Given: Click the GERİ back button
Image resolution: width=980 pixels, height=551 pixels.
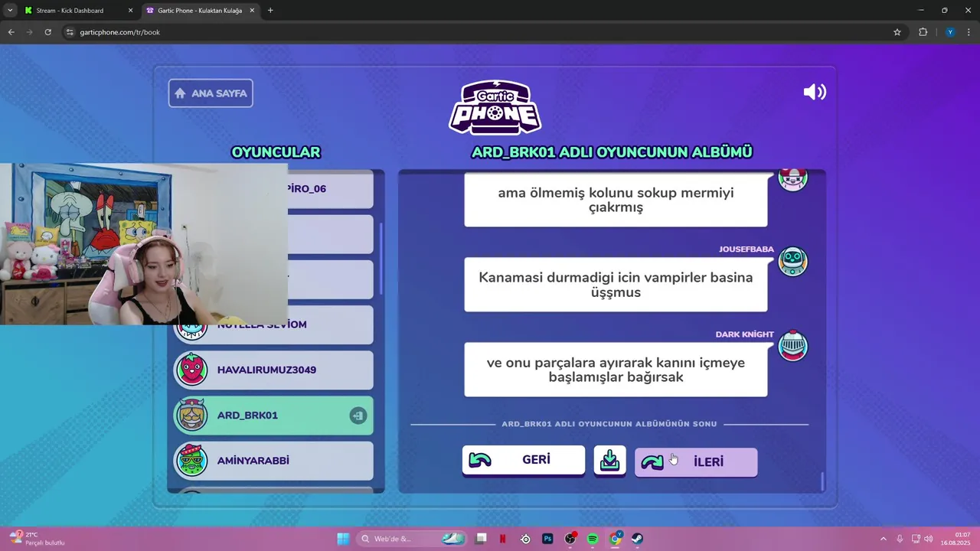Looking at the screenshot, I should 523,460.
